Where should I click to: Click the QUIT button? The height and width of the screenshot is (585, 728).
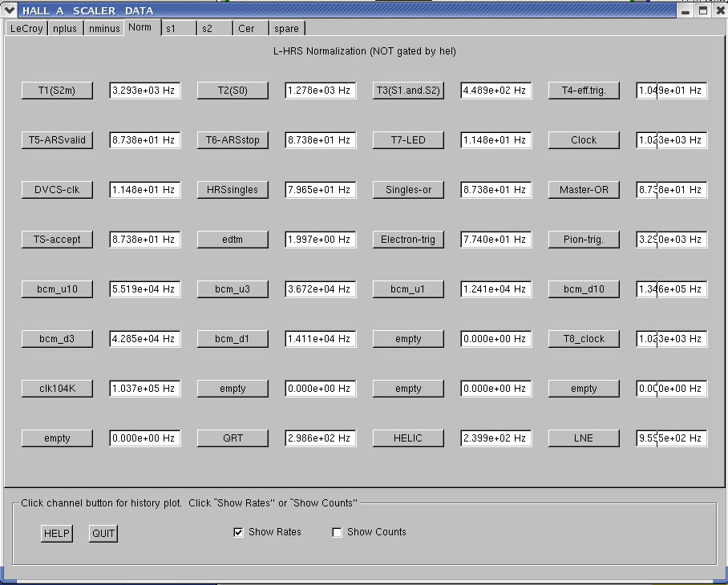pos(103,534)
